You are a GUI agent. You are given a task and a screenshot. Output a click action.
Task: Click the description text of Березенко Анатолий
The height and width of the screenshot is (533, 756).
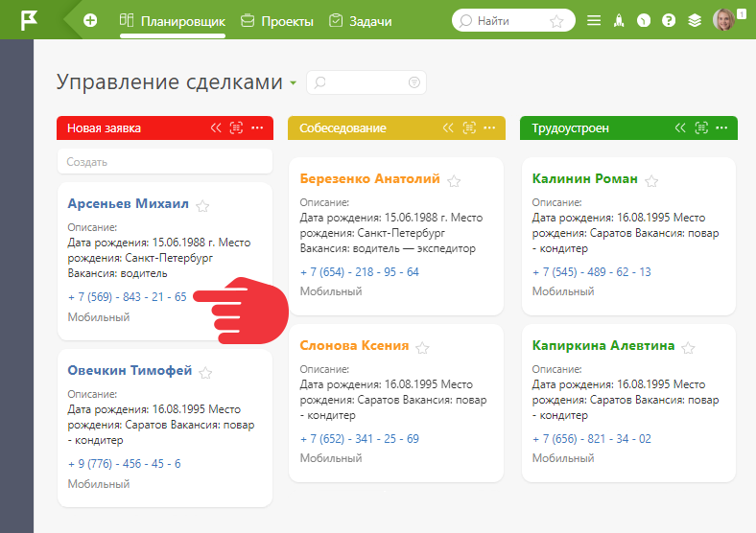(x=391, y=233)
